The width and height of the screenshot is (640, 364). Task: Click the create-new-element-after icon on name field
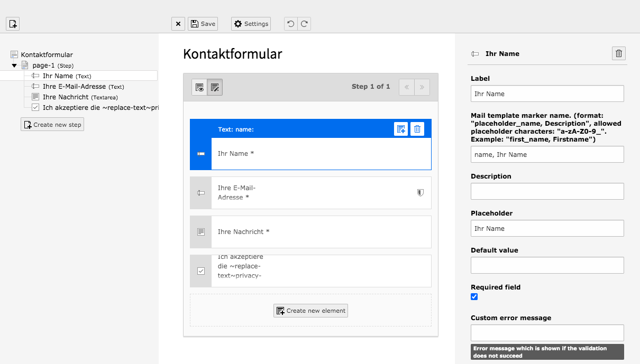coord(401,128)
